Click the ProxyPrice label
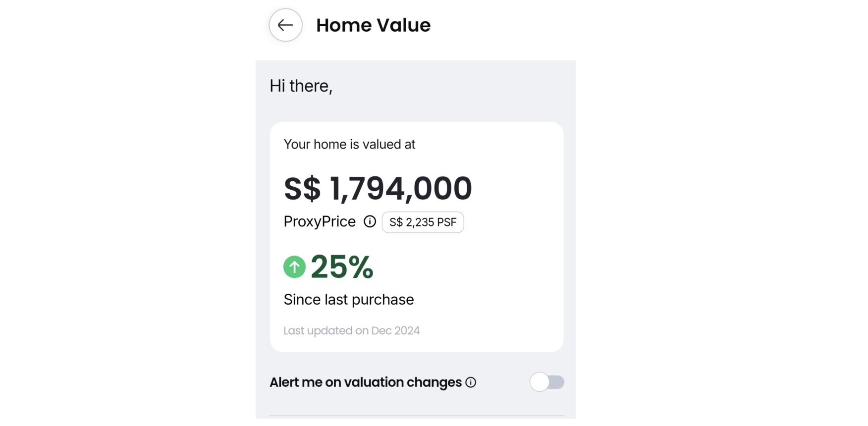The image size is (868, 426). coord(320,221)
